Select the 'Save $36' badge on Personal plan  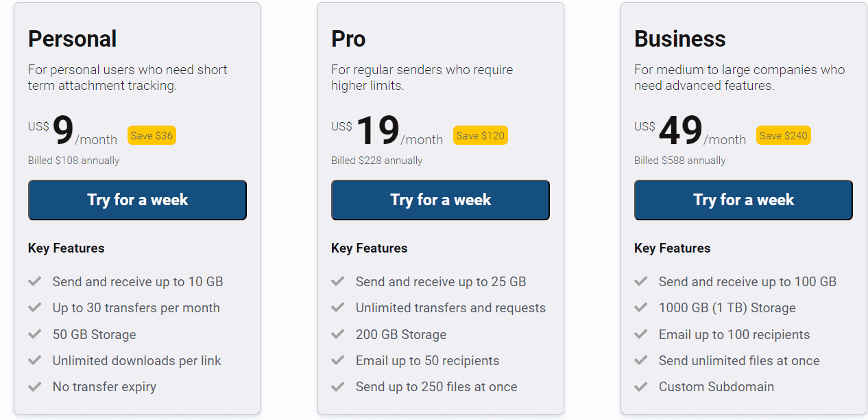tap(152, 135)
